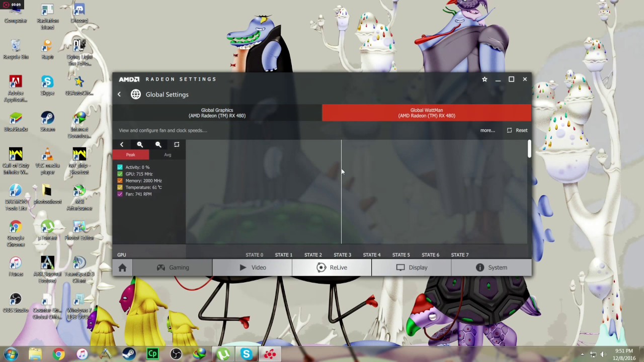Select the STATE 6 label
644x362 pixels.
point(431,255)
